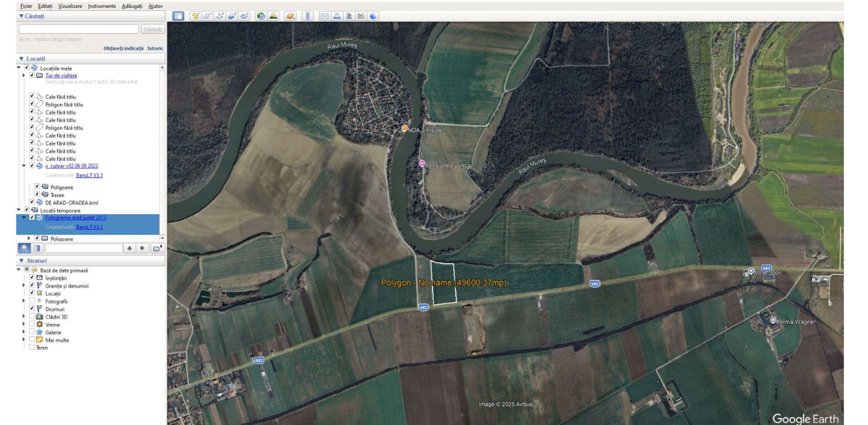This screenshot has height=425, width=868.
Task: Uncheck the Tur de vizitare checkbox
Action: click(x=32, y=75)
